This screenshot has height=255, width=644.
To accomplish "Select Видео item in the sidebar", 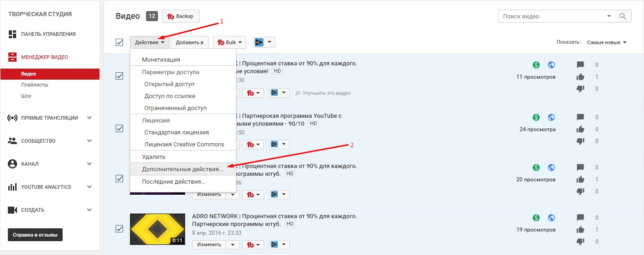I will tap(50, 74).
